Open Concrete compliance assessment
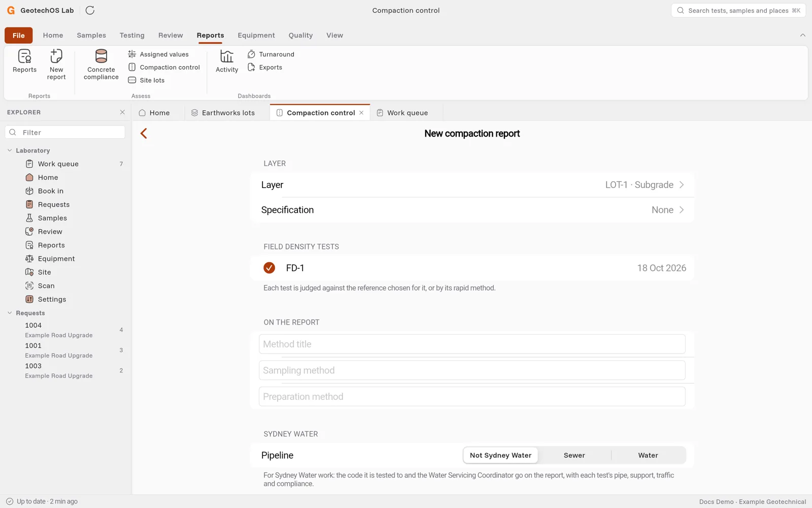Viewport: 812px width, 508px height. [101, 65]
